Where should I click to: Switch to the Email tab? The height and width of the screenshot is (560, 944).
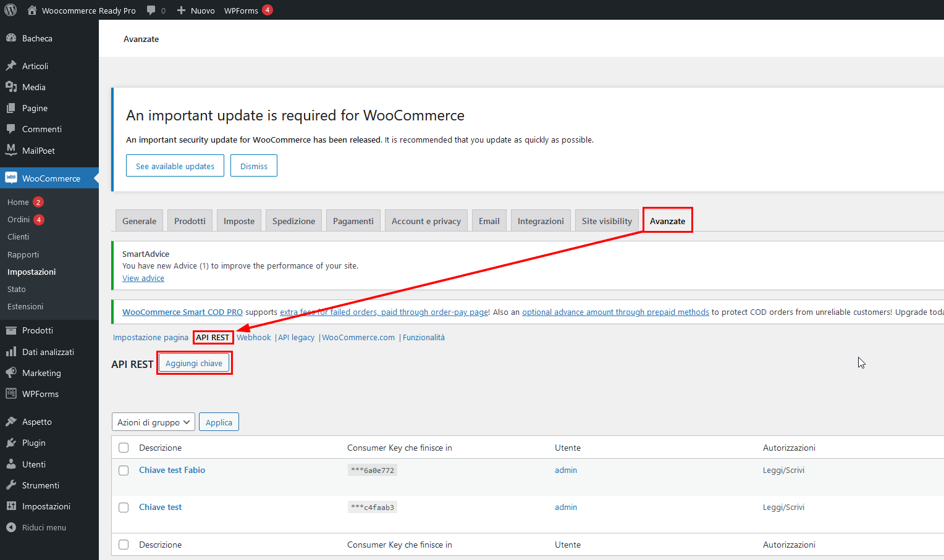pos(489,221)
